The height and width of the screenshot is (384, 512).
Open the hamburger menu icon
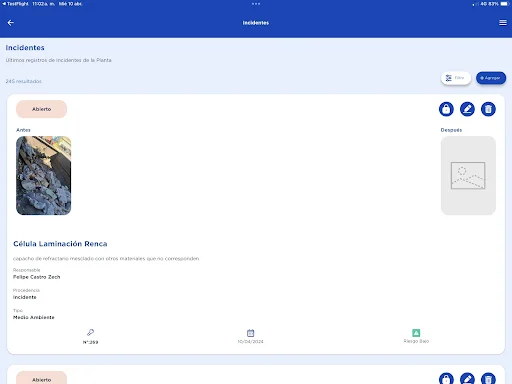(x=503, y=23)
